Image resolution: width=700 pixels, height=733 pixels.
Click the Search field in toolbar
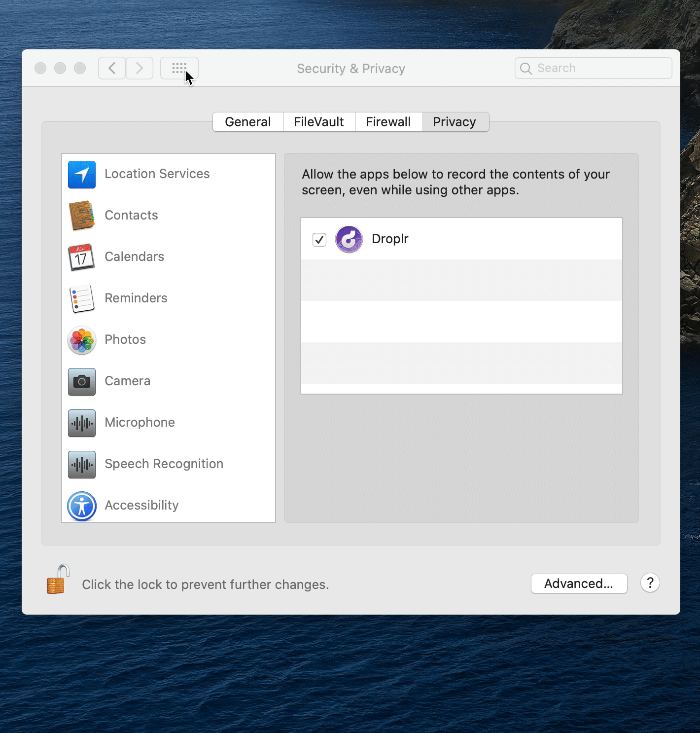(x=594, y=68)
